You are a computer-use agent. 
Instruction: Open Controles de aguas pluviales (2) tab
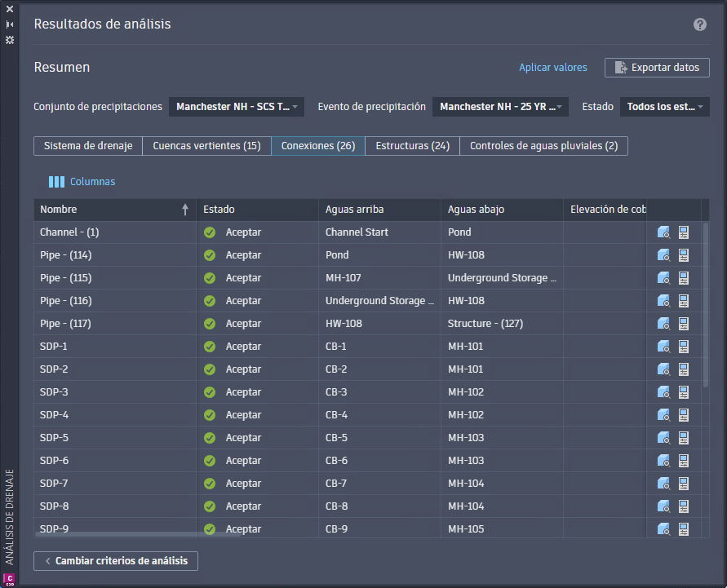(544, 146)
